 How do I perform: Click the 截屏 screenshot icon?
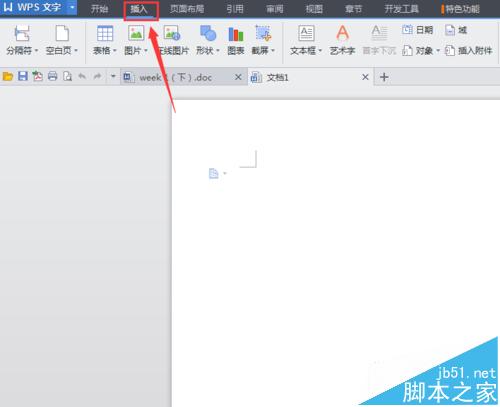click(263, 33)
